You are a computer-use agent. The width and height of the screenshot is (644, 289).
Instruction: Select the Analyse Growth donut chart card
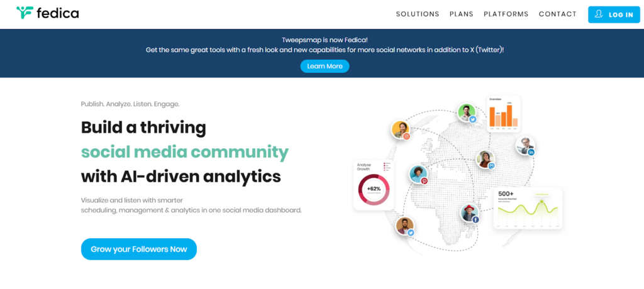coord(374,183)
